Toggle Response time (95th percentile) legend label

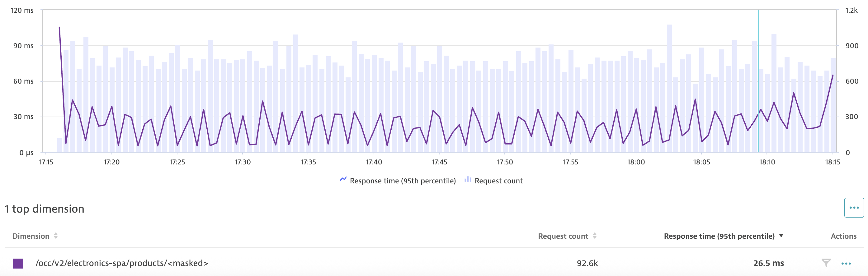[403, 181]
